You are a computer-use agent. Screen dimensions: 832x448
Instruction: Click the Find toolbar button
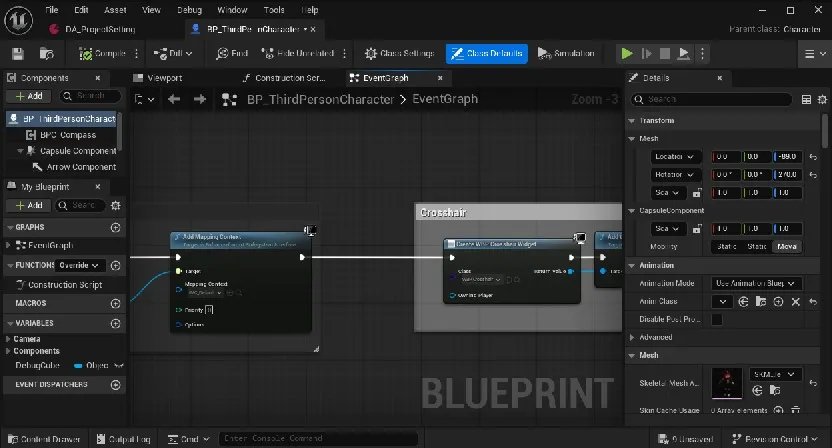(x=232, y=54)
